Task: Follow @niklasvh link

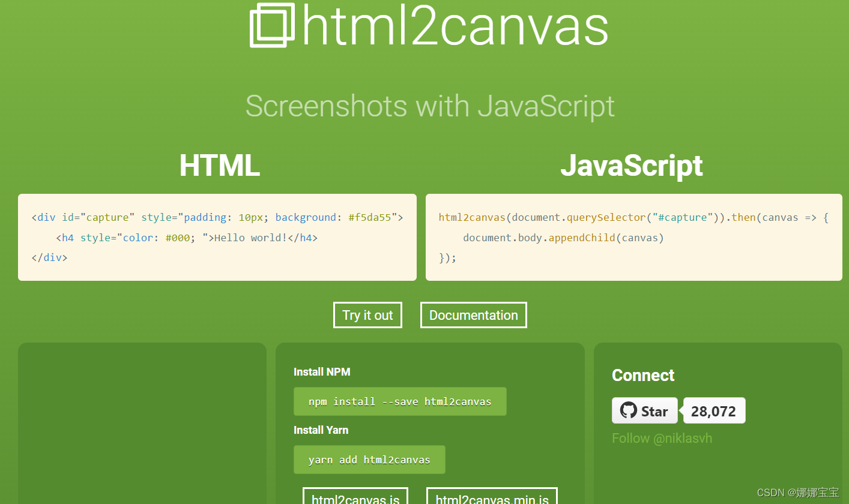Action: (662, 439)
